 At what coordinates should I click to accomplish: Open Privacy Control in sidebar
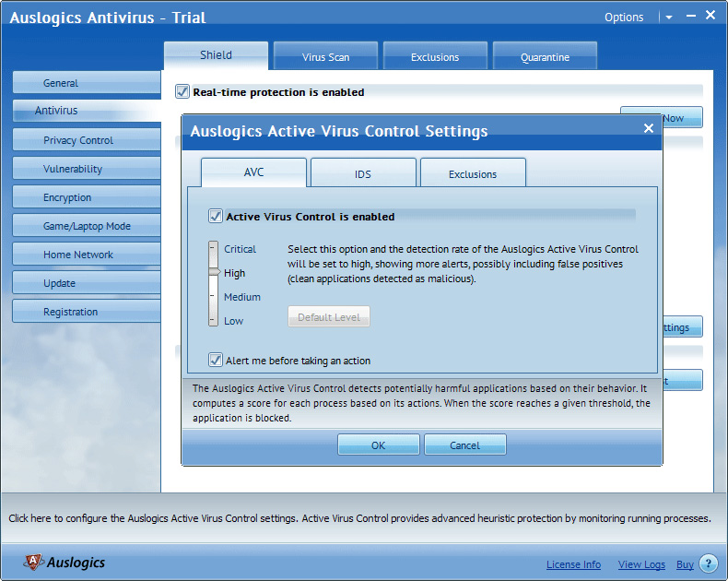pos(87,140)
